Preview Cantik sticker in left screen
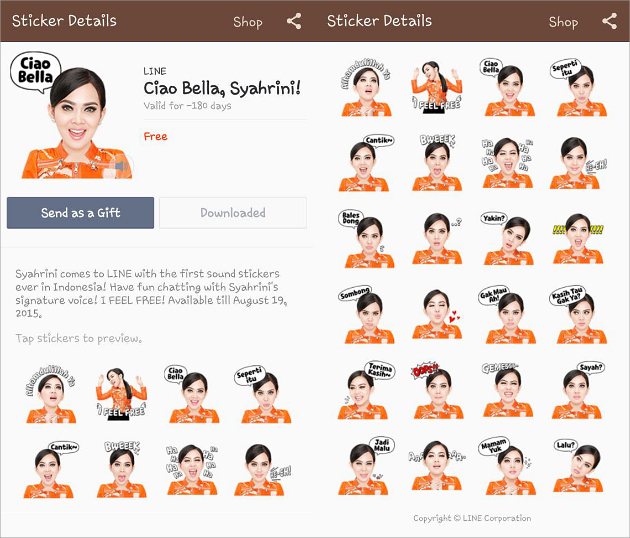The image size is (630, 538). click(x=51, y=470)
